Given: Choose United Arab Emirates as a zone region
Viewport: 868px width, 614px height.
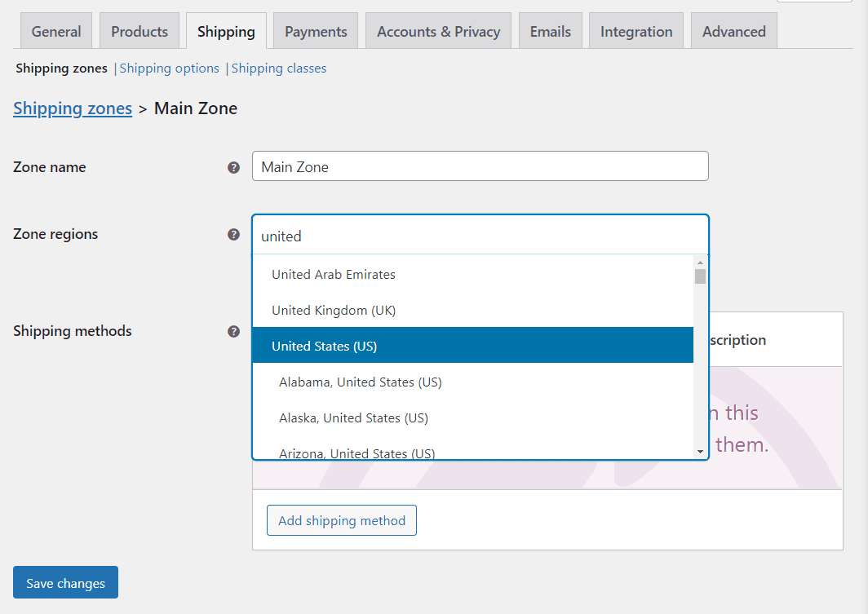Looking at the screenshot, I should pos(333,274).
